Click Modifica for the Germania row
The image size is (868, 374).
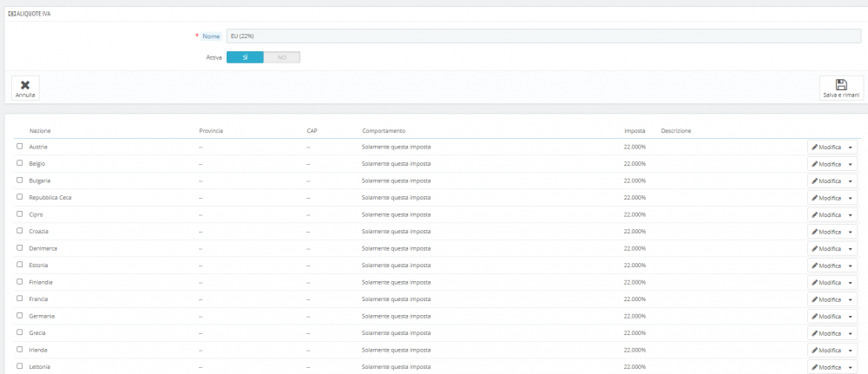coord(826,317)
